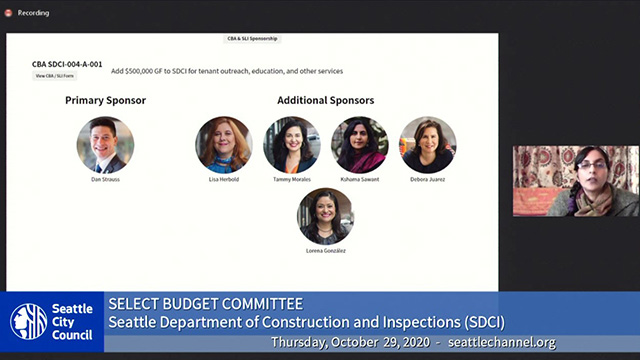Click Lisa Herbold's portrait photo

click(x=224, y=145)
